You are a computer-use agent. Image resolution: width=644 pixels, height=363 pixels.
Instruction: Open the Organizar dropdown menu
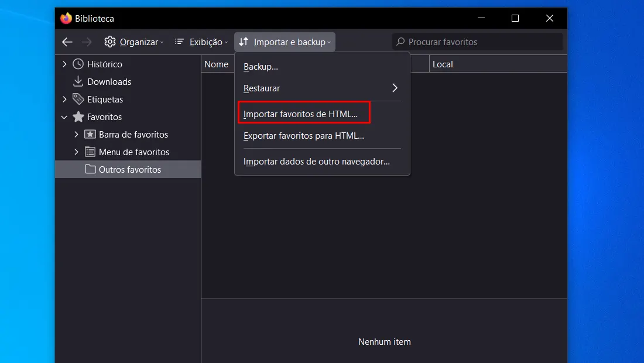(x=134, y=42)
